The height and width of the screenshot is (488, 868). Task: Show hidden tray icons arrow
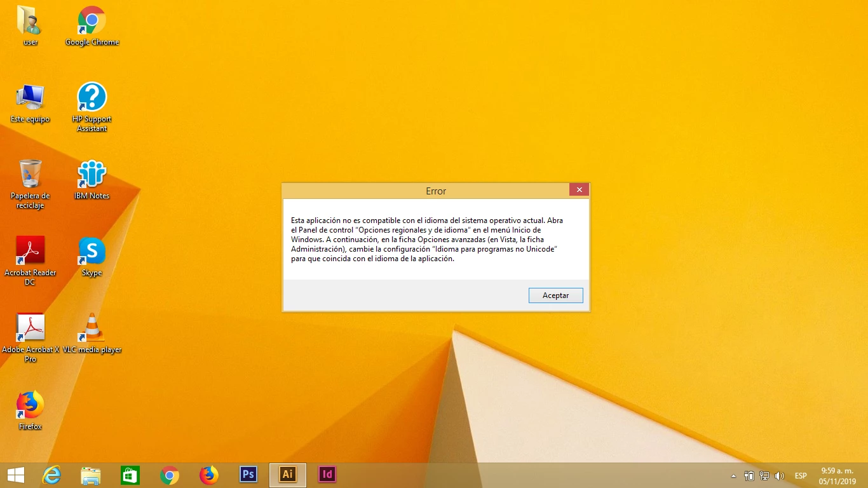coord(734,475)
